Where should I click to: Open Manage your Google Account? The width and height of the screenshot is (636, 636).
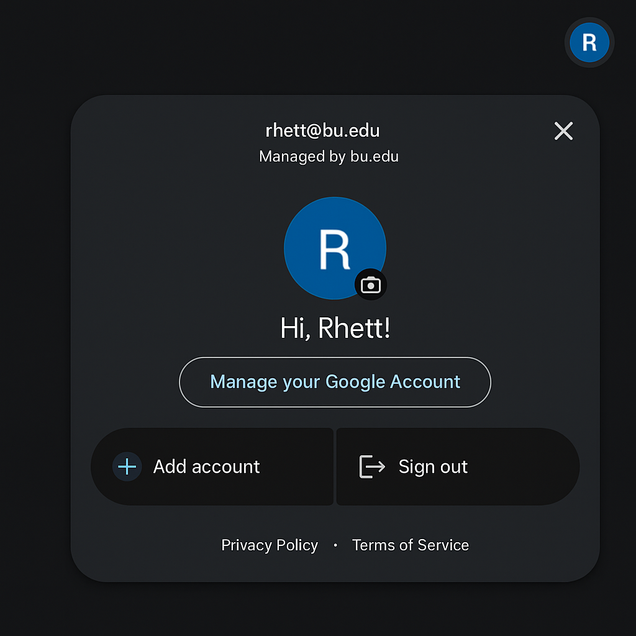(335, 382)
